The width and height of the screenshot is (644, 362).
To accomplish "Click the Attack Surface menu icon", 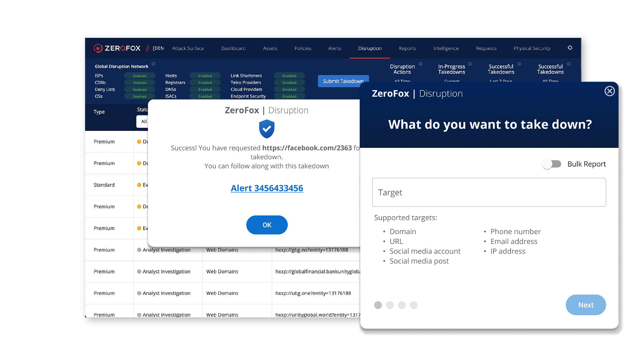I will click(188, 48).
